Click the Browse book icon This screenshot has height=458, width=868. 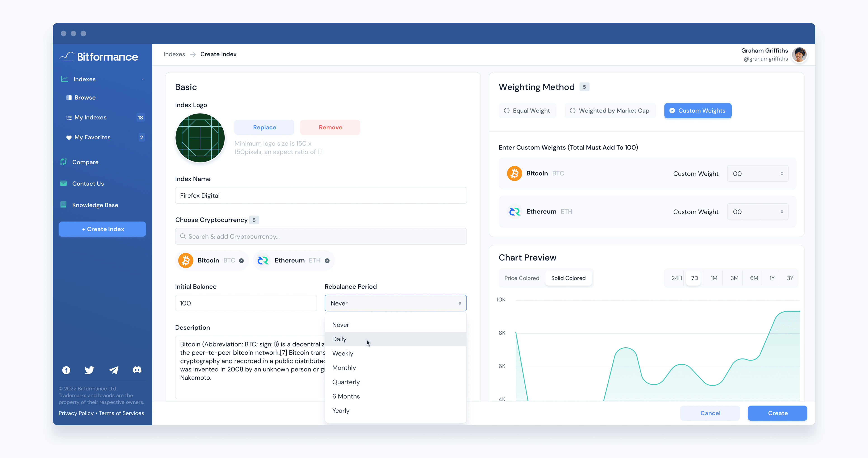[69, 98]
